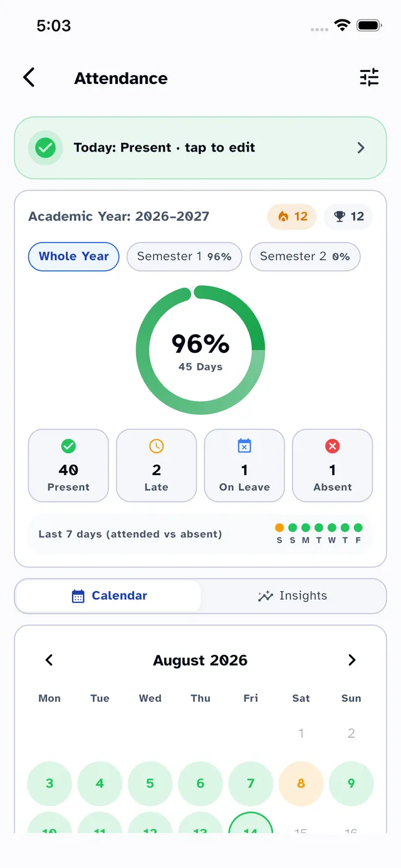
Task: Tap the 96% attendance progress ring
Action: click(200, 350)
